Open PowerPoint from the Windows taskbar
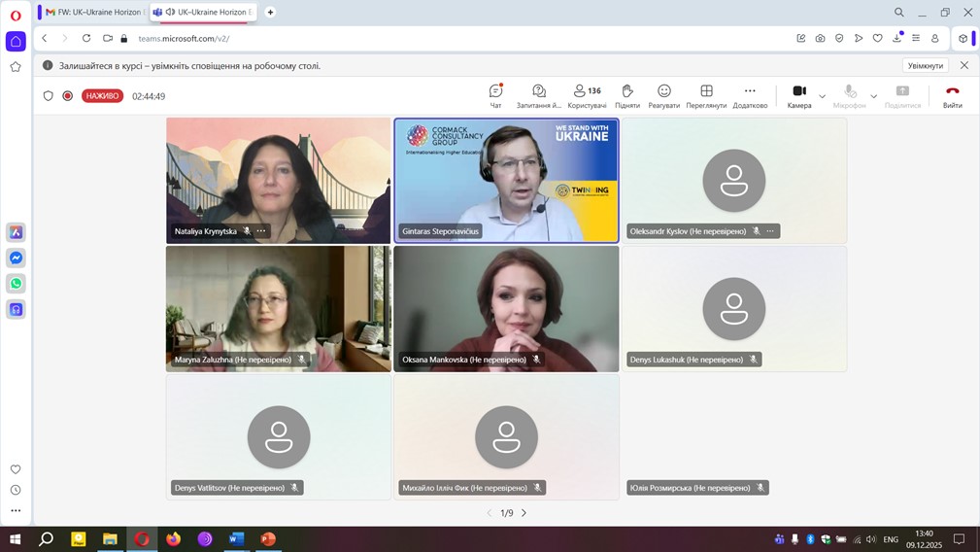 pos(268,539)
